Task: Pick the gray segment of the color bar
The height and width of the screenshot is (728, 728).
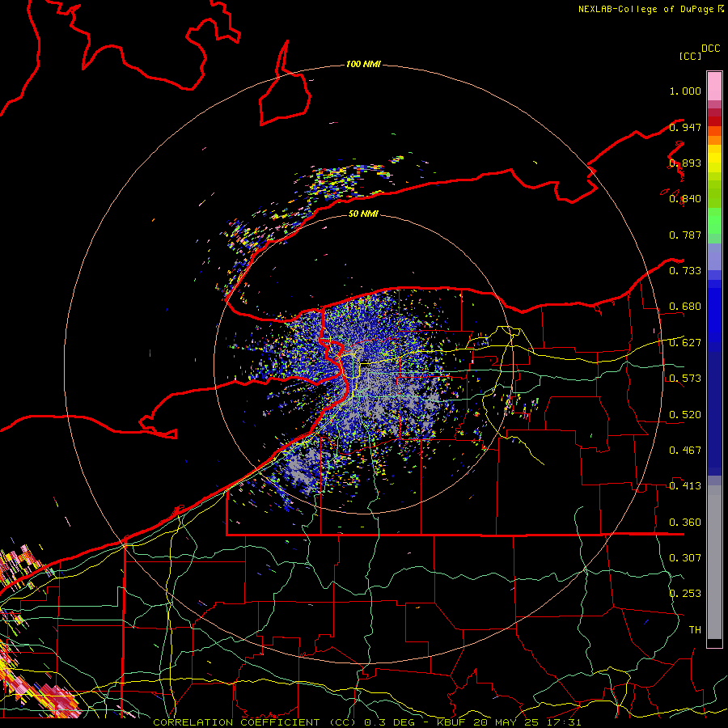Action: (x=714, y=562)
